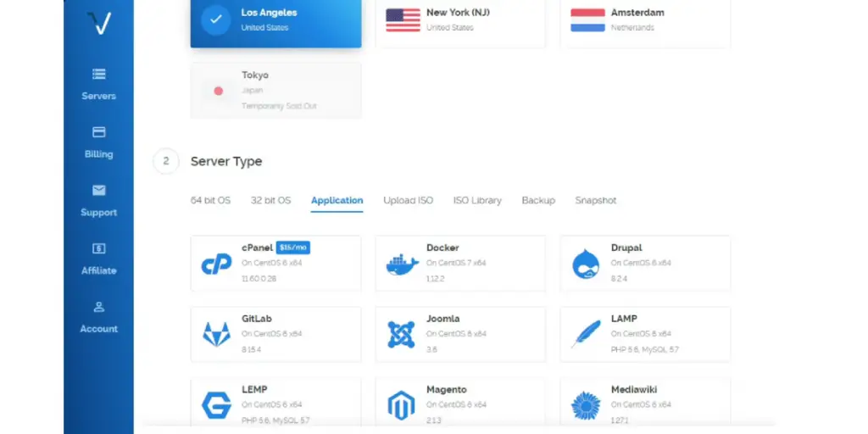Click the United States flag for New York
Image resolution: width=868 pixels, height=434 pixels.
403,20
